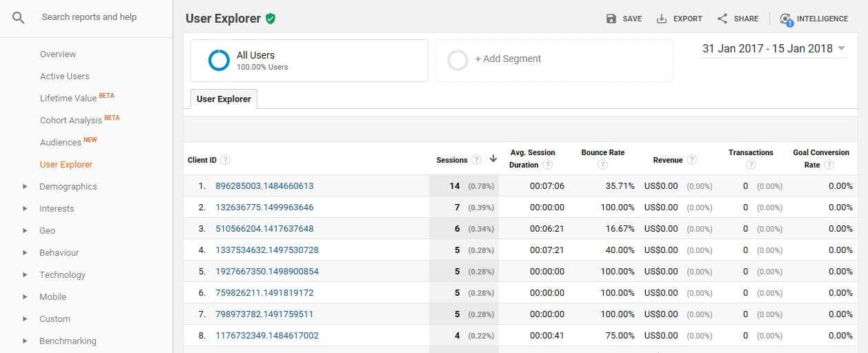Open client ID 132636775.1499963646
The height and width of the screenshot is (353, 868).
pos(264,208)
